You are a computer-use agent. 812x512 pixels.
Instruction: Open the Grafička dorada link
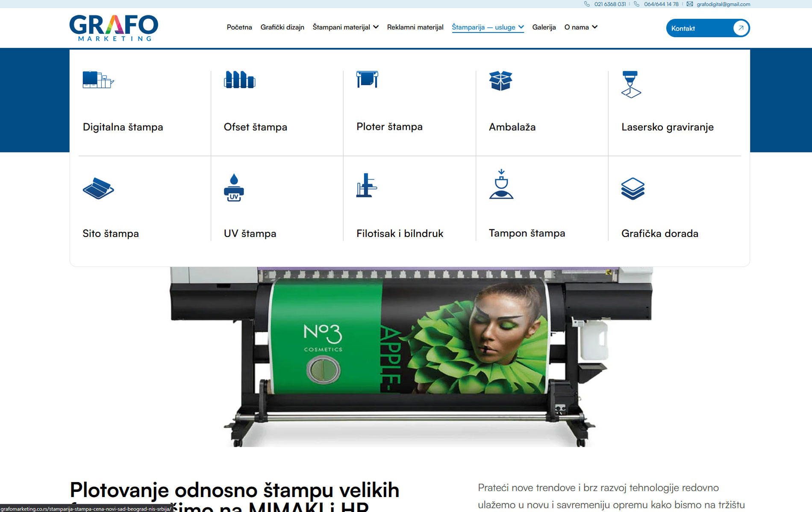pos(660,234)
